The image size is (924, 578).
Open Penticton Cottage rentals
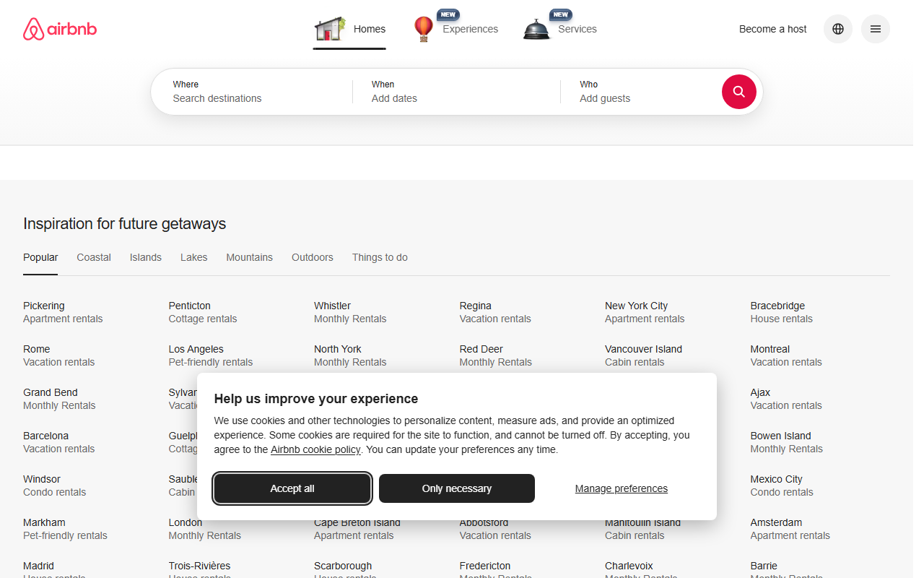pos(203,312)
